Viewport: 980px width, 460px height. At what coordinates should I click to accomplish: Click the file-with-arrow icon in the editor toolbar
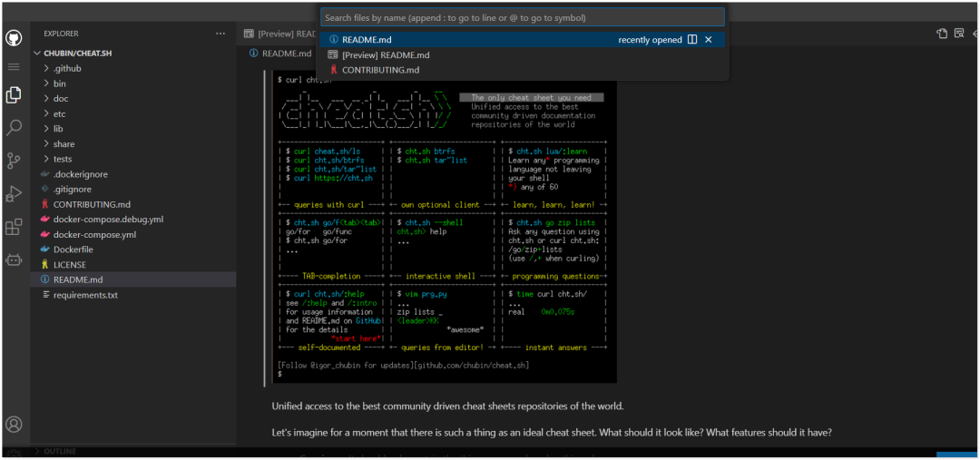pos(942,34)
